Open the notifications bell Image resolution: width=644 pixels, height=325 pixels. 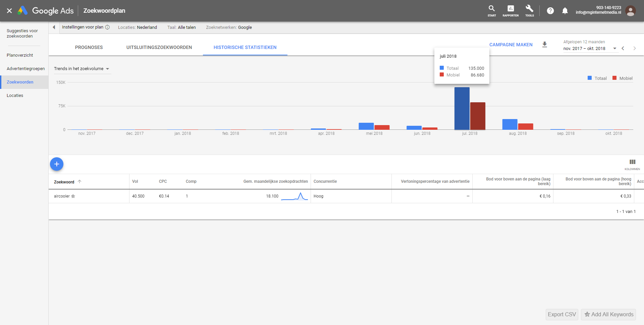tap(565, 11)
